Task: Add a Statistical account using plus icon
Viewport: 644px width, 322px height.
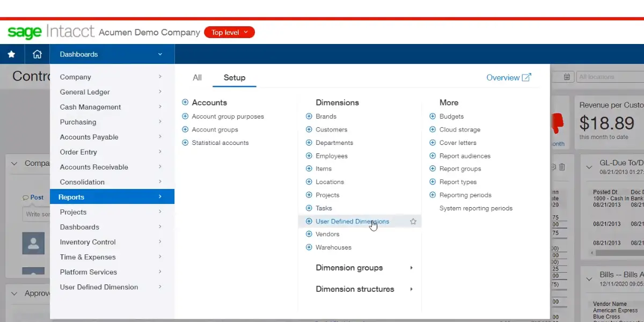Action: [185, 143]
